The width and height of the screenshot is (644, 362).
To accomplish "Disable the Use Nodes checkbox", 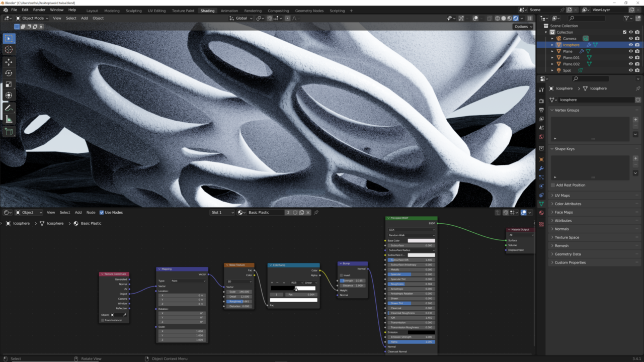I will (101, 212).
